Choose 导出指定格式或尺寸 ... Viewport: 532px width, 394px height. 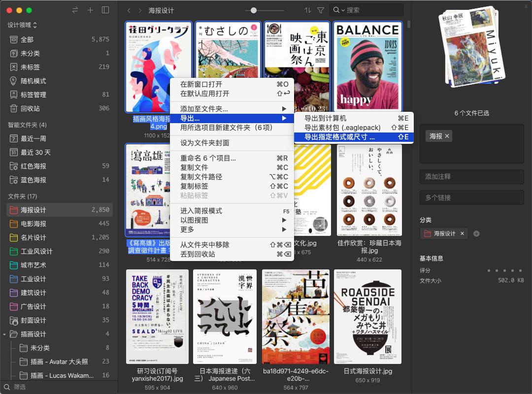(354, 137)
